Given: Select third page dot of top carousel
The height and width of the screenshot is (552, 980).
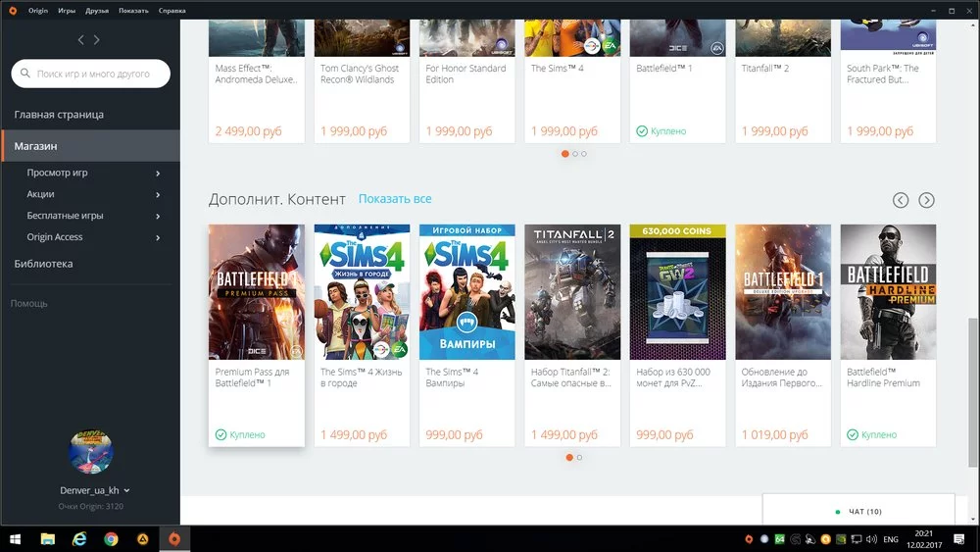Looking at the screenshot, I should tap(584, 154).
